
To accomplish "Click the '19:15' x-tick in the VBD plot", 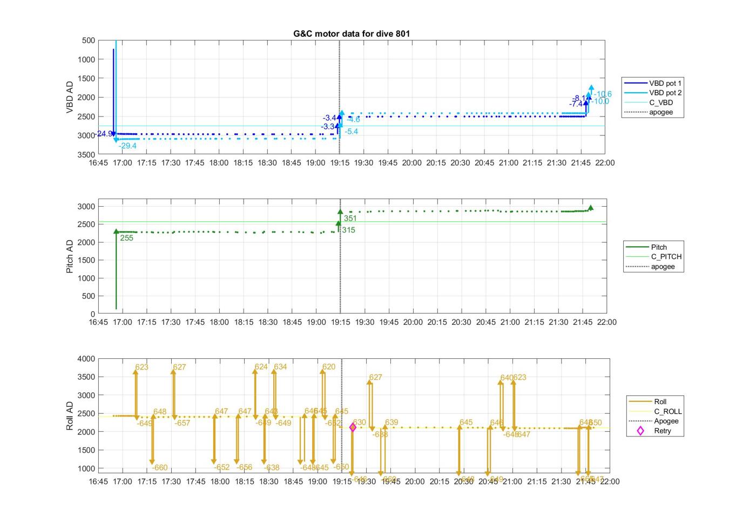I will (340, 163).
